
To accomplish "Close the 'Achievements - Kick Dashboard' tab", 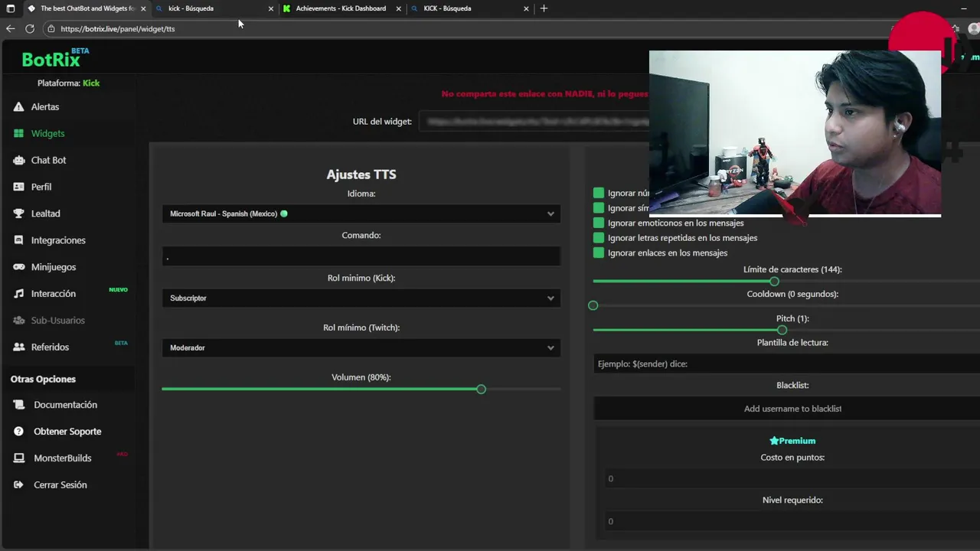I will (x=399, y=8).
